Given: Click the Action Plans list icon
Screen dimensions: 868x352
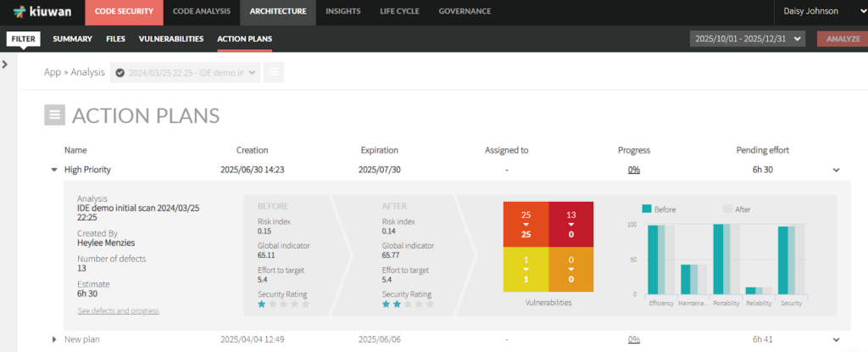Looking at the screenshot, I should (x=55, y=115).
